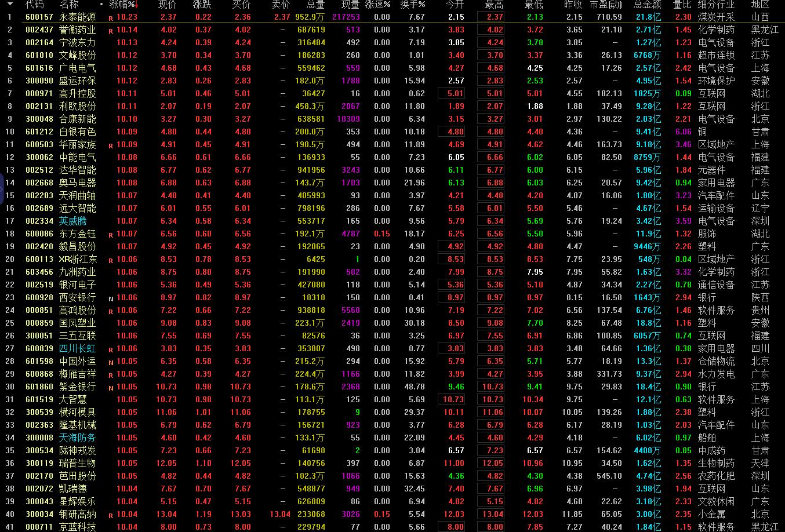
Task: Click the red sort arrow beside 涨幅%
Action: click(x=137, y=5)
